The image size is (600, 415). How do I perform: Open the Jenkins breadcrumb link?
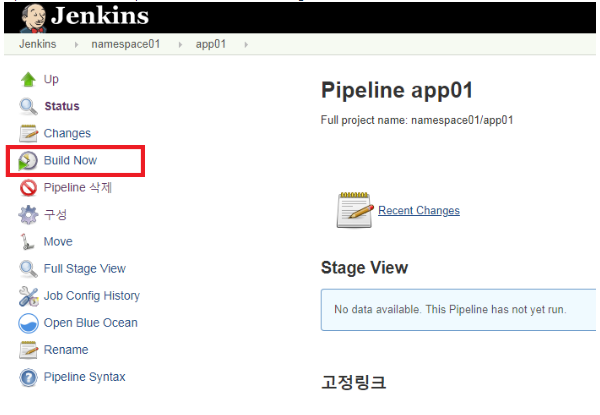[38, 44]
